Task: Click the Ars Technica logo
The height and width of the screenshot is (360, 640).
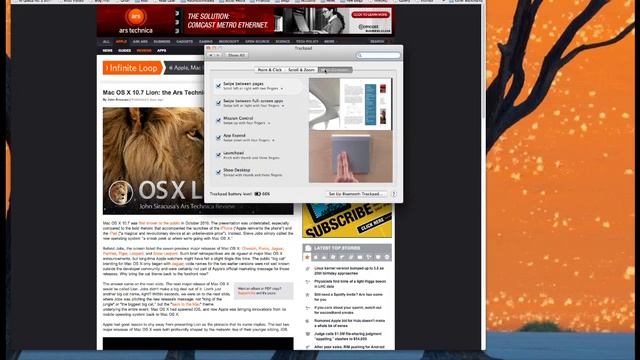Action: (136, 22)
